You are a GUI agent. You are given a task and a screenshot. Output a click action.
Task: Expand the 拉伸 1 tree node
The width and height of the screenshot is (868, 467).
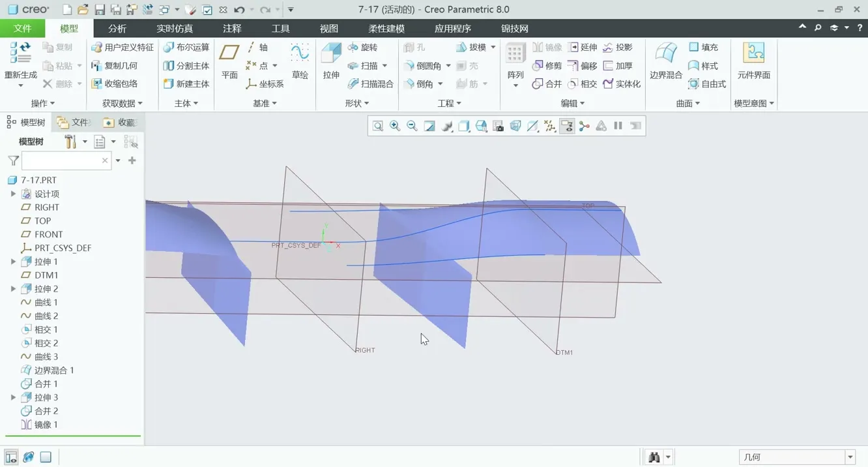(x=13, y=262)
